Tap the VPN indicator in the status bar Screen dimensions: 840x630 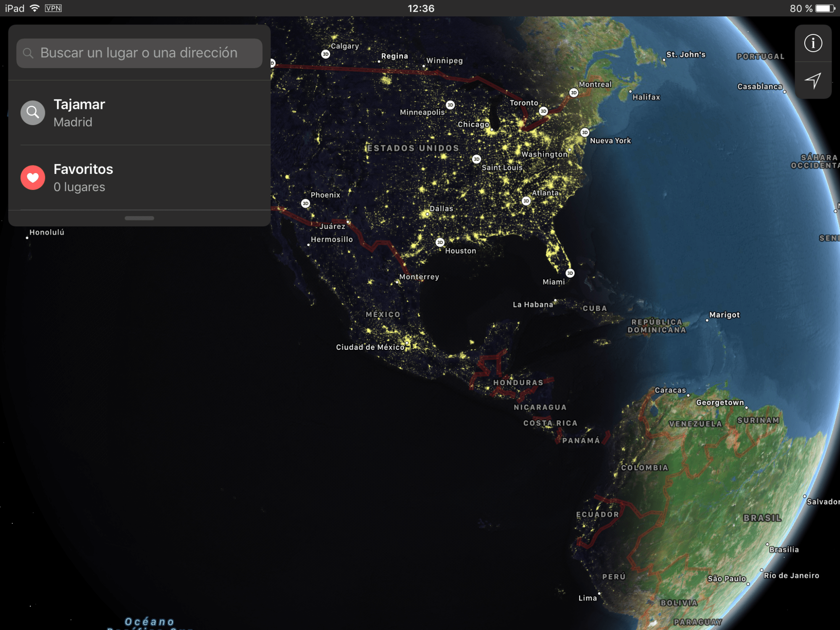[53, 8]
